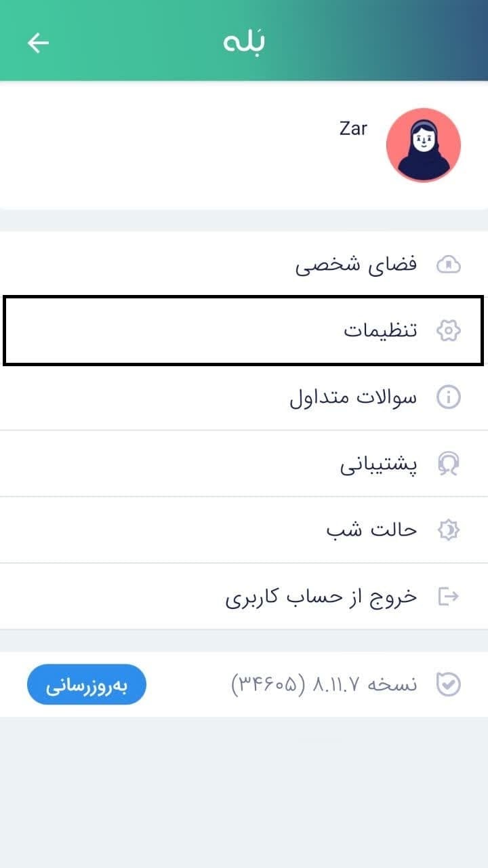488x868 pixels.
Task: Click the settings gear icon
Action: pyautogui.click(x=448, y=331)
